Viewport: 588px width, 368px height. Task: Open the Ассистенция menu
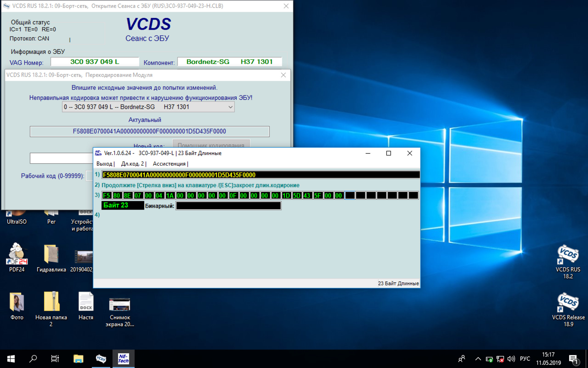click(x=169, y=164)
